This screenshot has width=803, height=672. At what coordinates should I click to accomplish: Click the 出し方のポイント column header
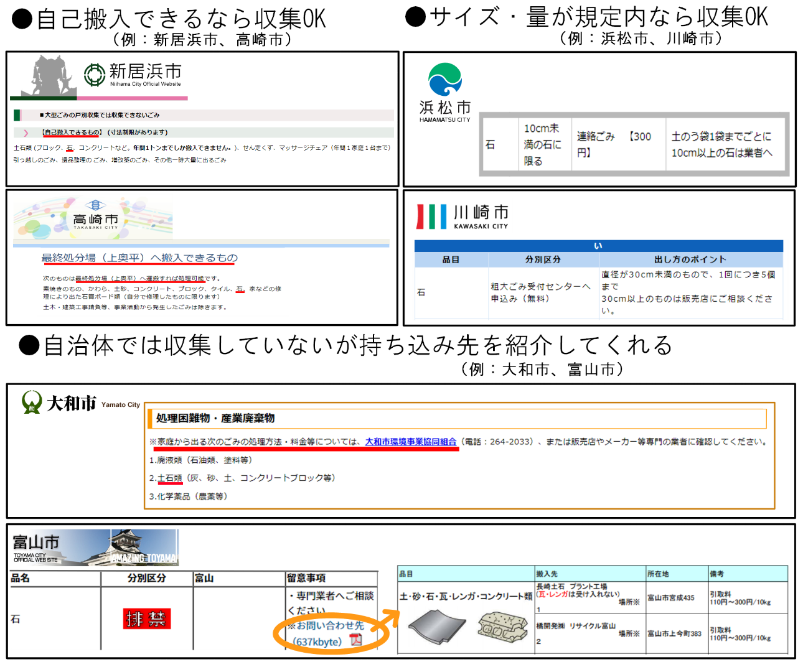(x=690, y=259)
